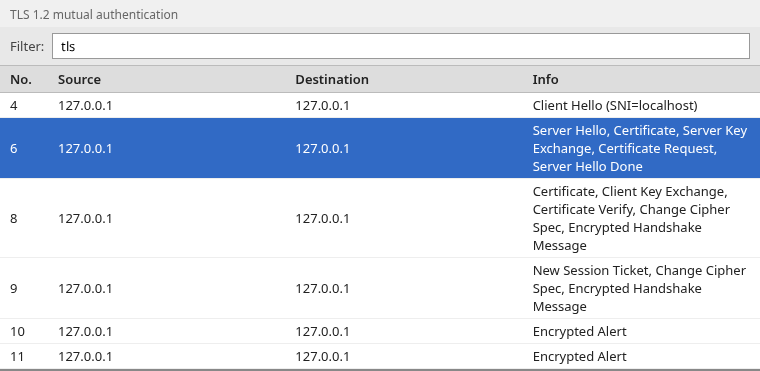Image resolution: width=760 pixels, height=371 pixels.
Task: Click destination 127.0.0.1 in packet 6 row
Action: click(322, 148)
